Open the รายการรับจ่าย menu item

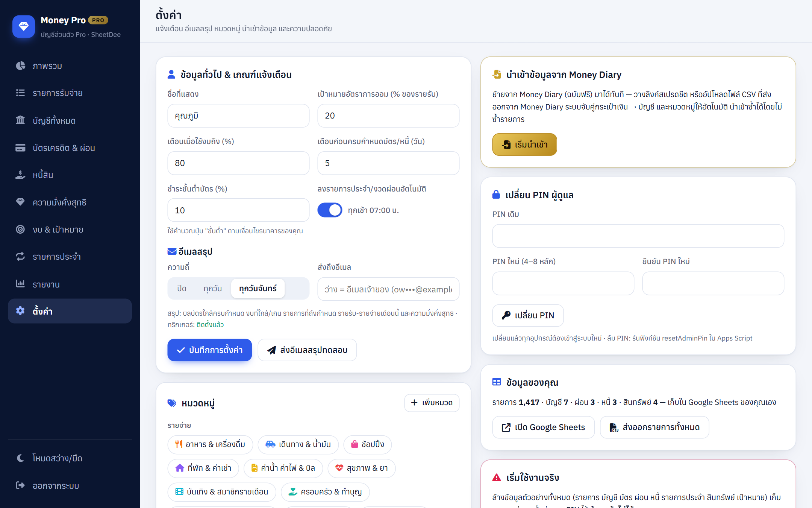click(x=70, y=93)
